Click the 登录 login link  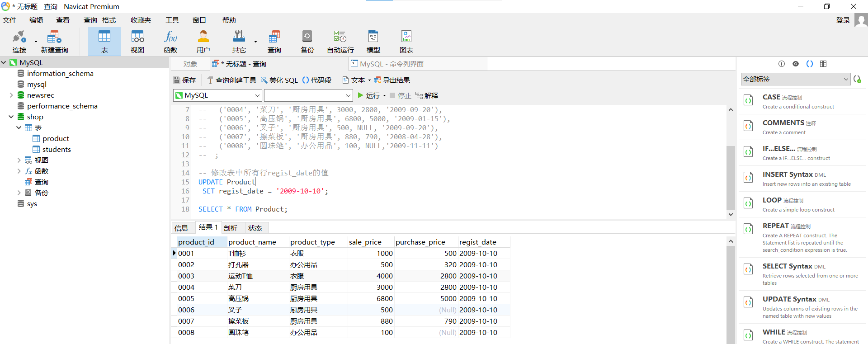pos(843,20)
